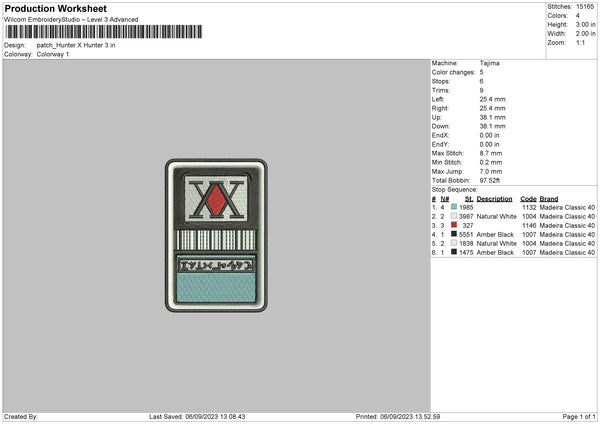Click the 'Page 1 of 1' footer text
The height and width of the screenshot is (424, 600).
579,417
